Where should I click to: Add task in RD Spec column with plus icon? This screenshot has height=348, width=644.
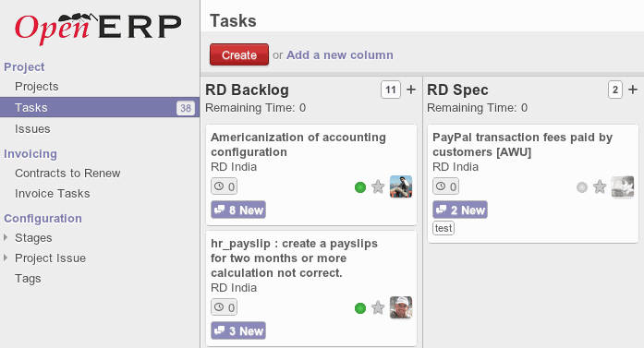click(633, 90)
